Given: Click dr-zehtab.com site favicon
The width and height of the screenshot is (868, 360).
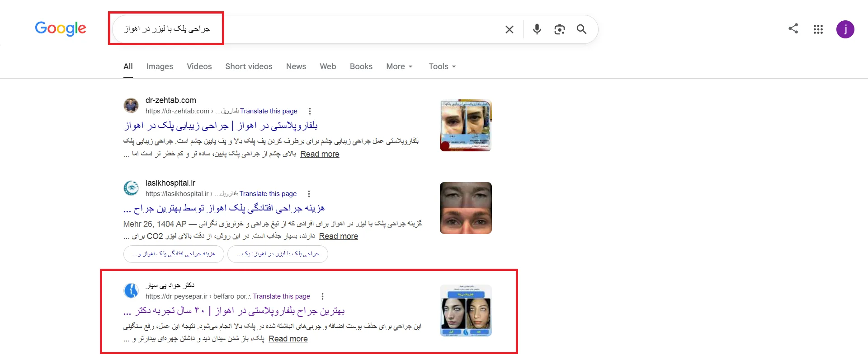Looking at the screenshot, I should (131, 105).
